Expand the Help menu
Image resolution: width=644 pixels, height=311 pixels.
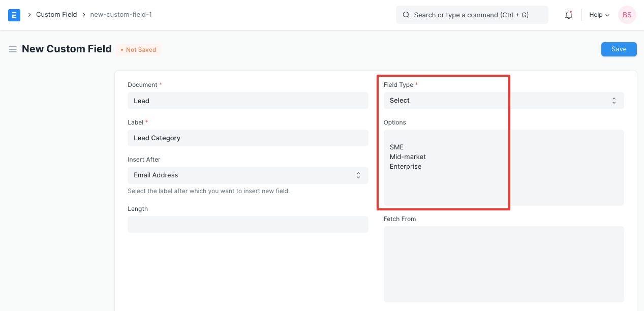click(599, 15)
